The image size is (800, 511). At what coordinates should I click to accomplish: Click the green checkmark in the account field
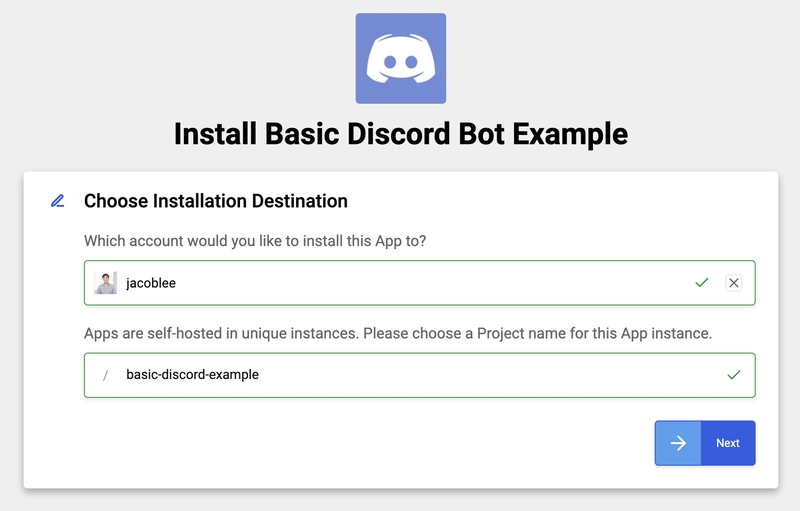pos(702,283)
